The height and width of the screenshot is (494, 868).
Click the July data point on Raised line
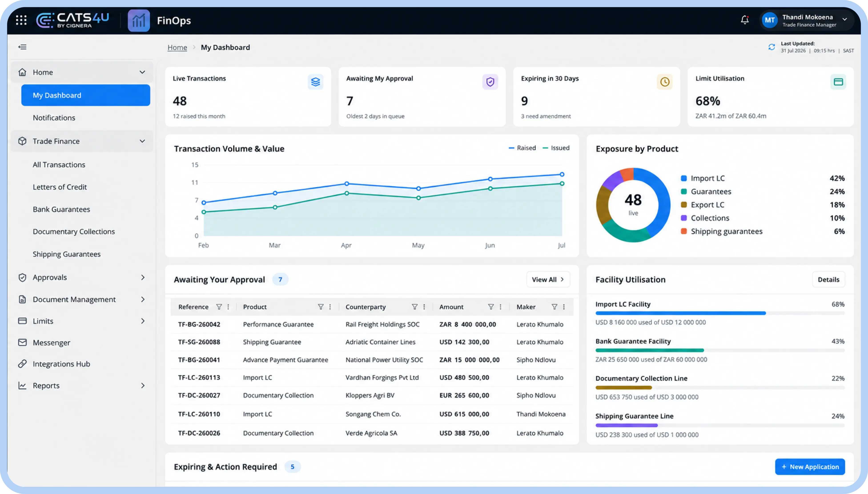(x=562, y=174)
